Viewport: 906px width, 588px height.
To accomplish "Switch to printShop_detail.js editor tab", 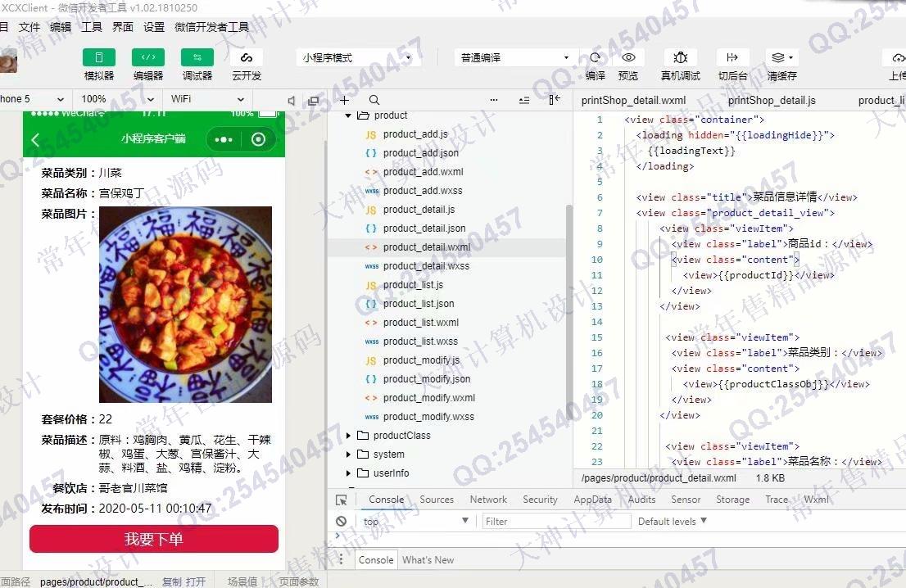I will [x=772, y=101].
